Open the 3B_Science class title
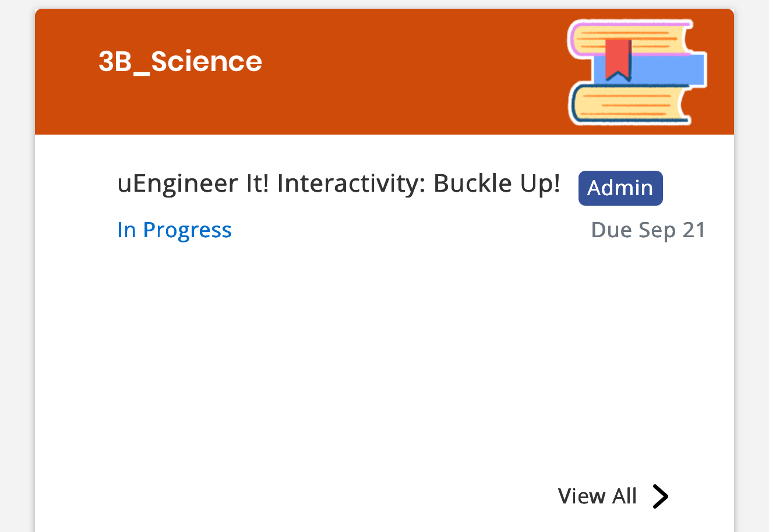 coord(180,62)
